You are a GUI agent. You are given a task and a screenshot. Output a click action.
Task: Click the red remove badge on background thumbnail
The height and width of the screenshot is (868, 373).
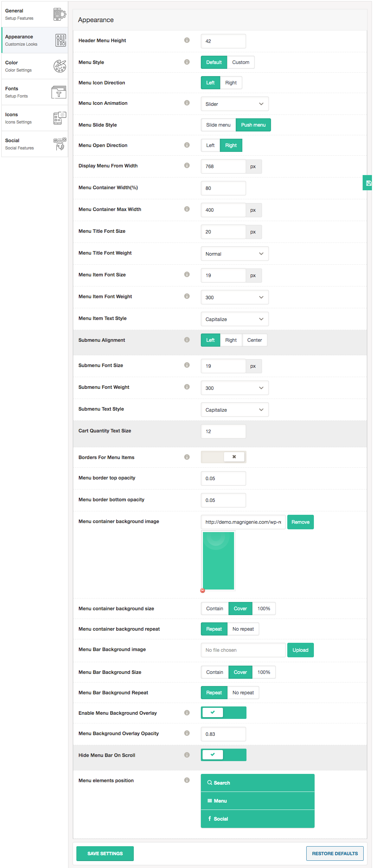pyautogui.click(x=203, y=591)
